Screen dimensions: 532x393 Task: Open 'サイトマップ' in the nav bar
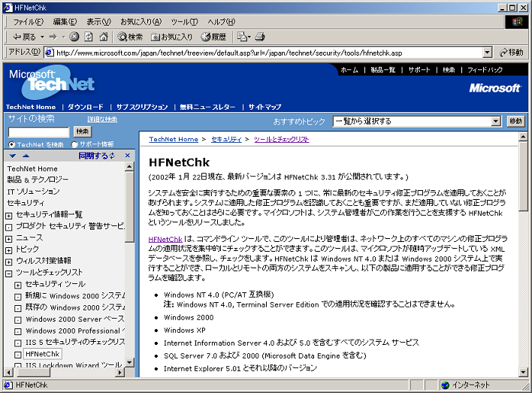point(264,107)
